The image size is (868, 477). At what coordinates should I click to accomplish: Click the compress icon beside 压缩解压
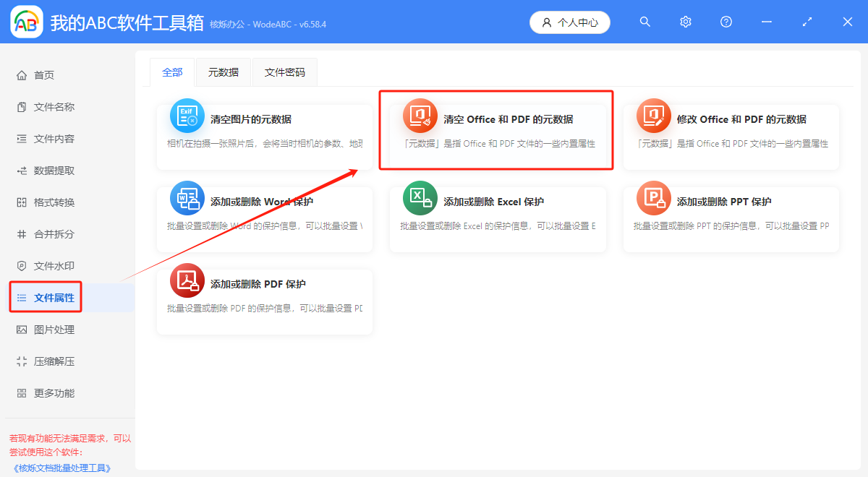22,361
